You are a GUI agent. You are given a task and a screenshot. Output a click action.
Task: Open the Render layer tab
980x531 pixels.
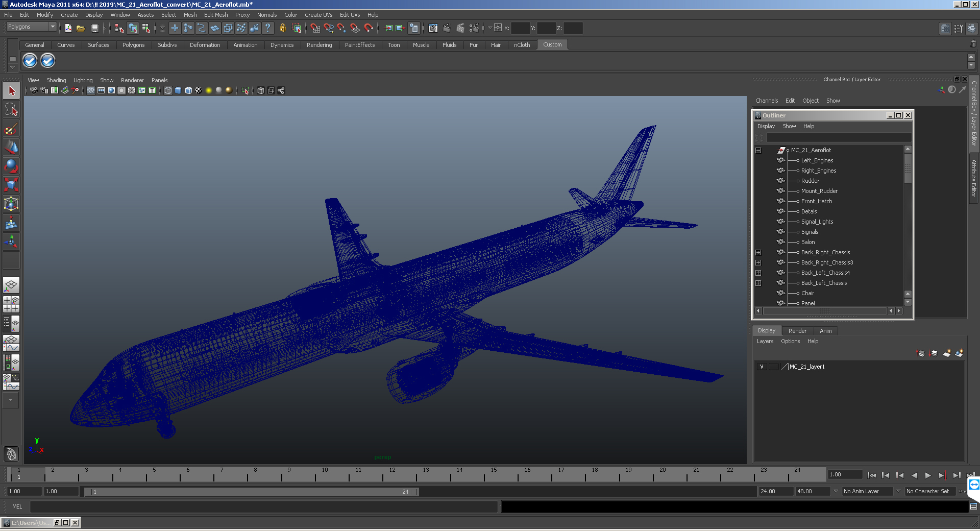797,331
